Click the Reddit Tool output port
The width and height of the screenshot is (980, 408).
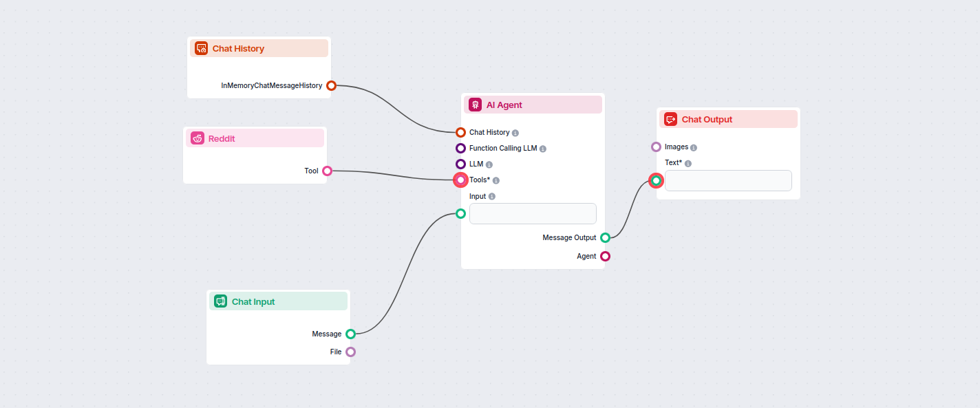pos(328,171)
